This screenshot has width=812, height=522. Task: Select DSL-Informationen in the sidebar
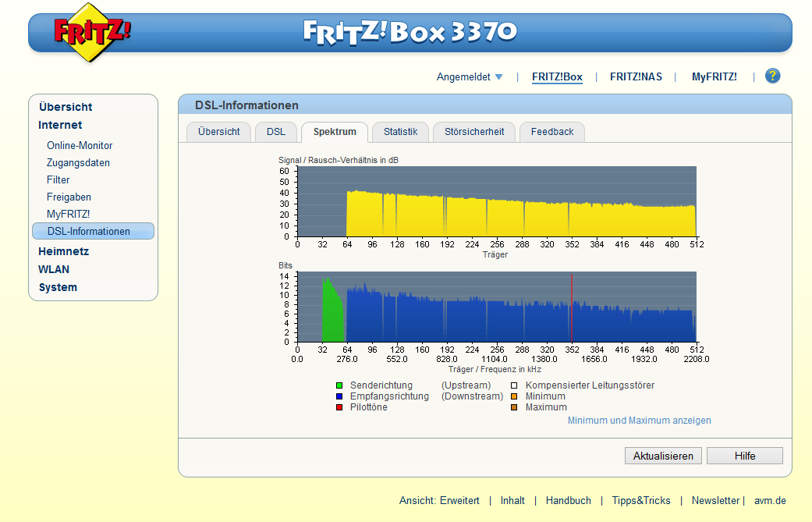click(x=94, y=231)
